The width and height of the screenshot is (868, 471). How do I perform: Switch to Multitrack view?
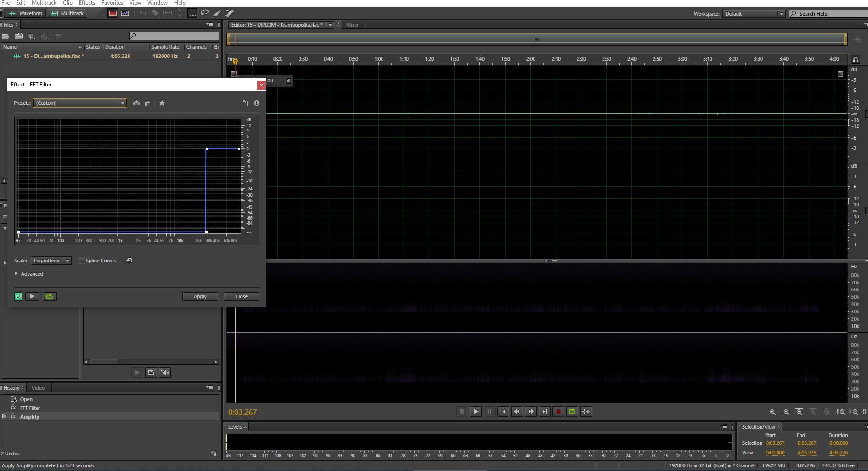point(68,13)
